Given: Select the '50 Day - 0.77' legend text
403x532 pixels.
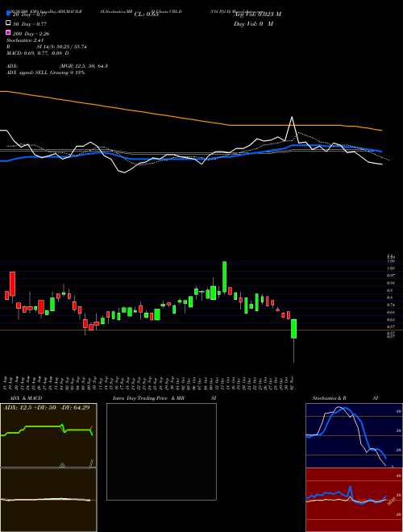Looking at the screenshot, I should pyautogui.click(x=30, y=24).
